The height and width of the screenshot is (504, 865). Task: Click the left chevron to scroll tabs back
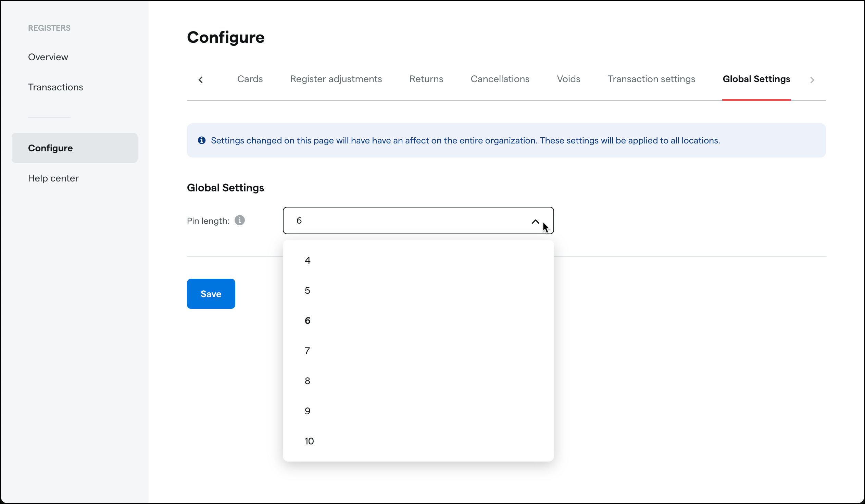click(201, 79)
